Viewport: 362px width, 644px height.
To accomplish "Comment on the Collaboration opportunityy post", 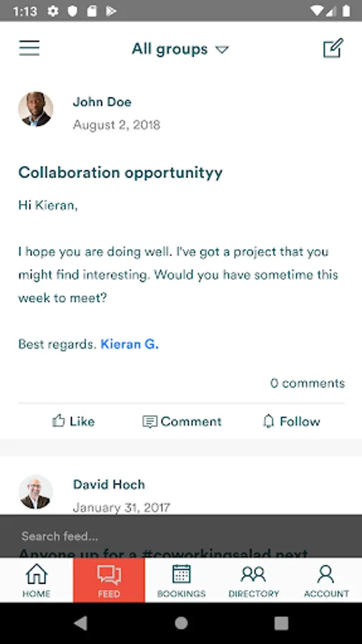I will pos(182,421).
